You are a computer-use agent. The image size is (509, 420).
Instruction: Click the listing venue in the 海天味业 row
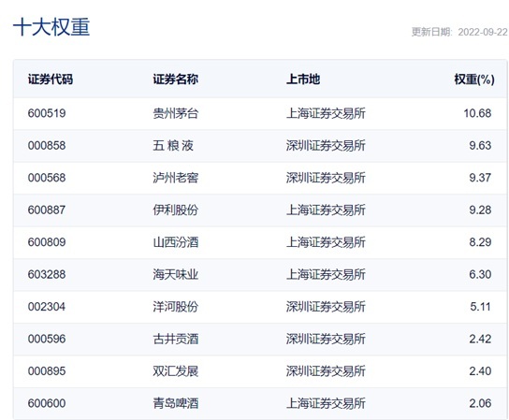click(326, 275)
